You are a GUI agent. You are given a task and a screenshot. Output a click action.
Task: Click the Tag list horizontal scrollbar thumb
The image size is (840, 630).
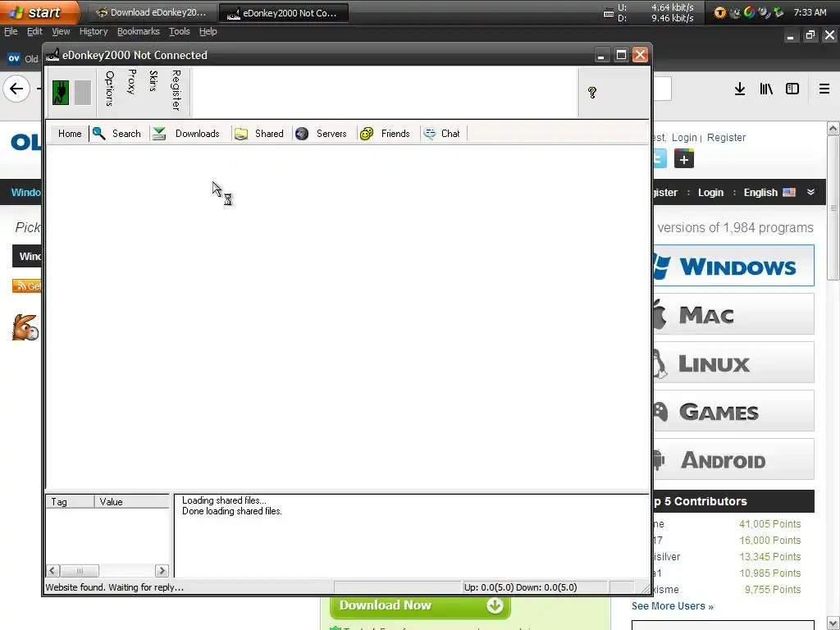(x=80, y=571)
